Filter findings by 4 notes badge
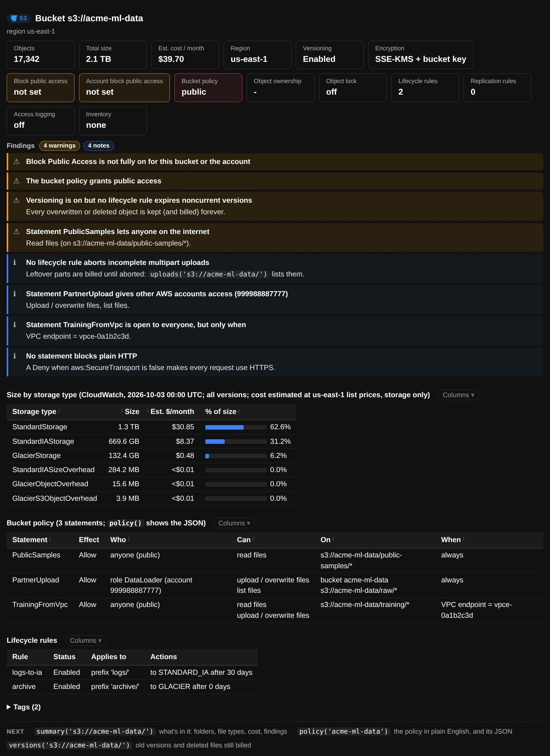This screenshot has height=756, width=550. [x=99, y=146]
